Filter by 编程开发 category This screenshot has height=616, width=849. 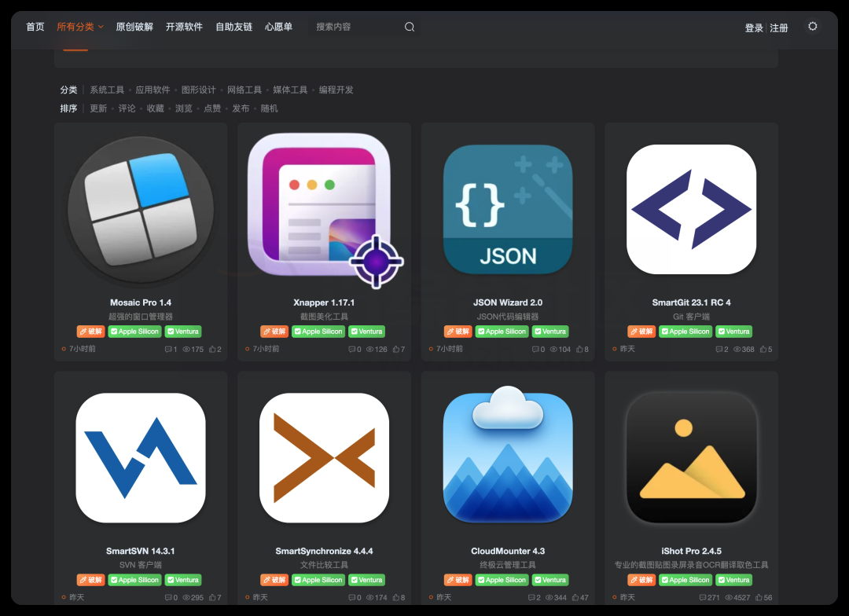click(x=336, y=90)
